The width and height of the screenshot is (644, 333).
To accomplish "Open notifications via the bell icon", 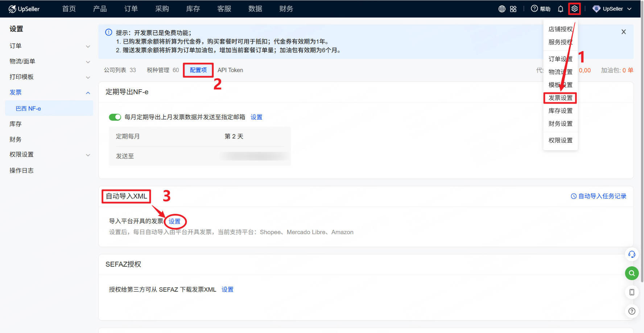I will coord(561,9).
